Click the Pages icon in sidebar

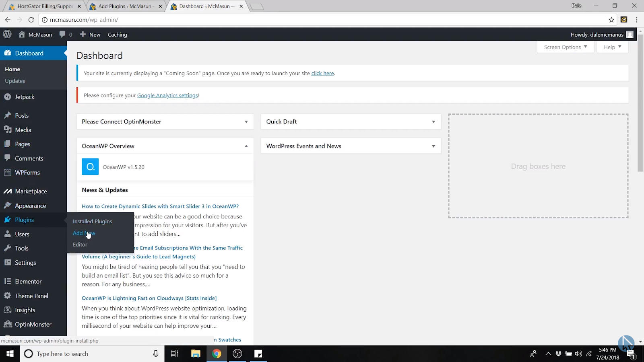8,144
